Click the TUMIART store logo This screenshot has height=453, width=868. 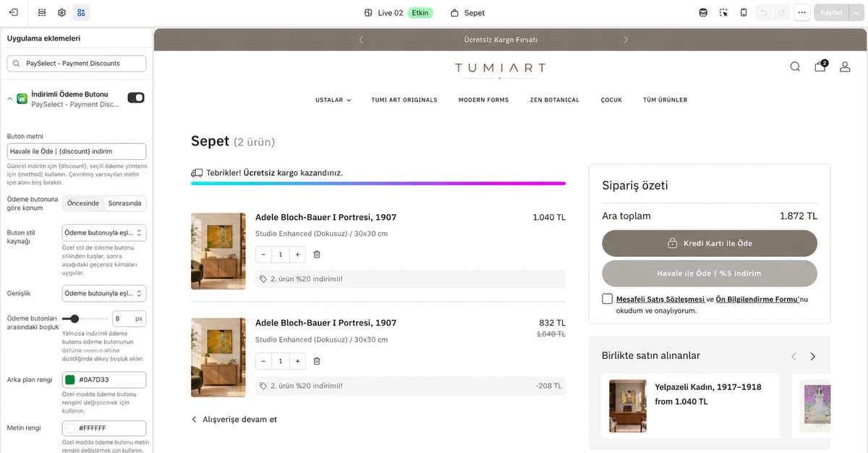500,69
